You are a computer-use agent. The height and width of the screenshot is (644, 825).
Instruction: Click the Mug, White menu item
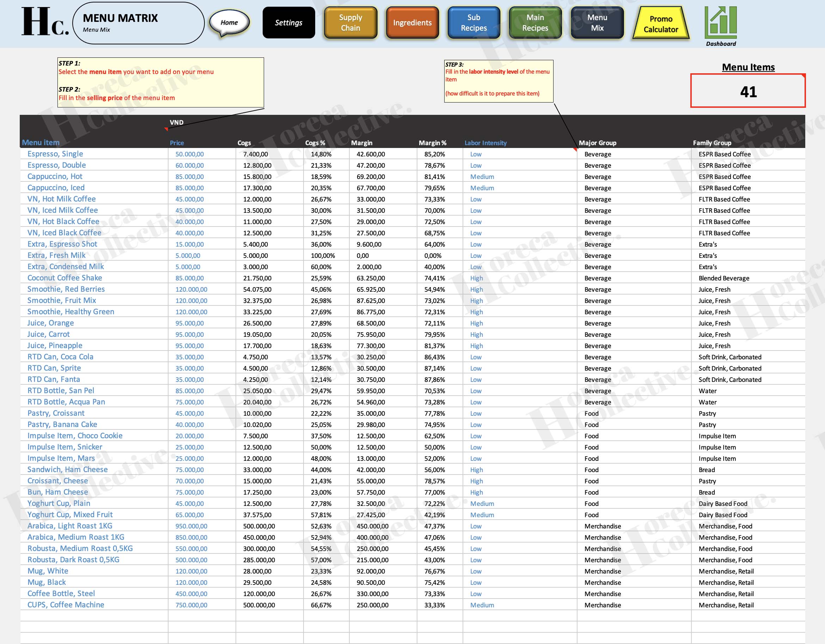[x=48, y=571]
